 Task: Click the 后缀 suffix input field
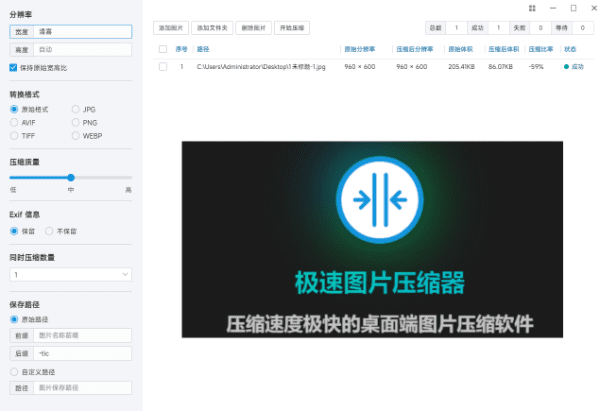[82, 353]
